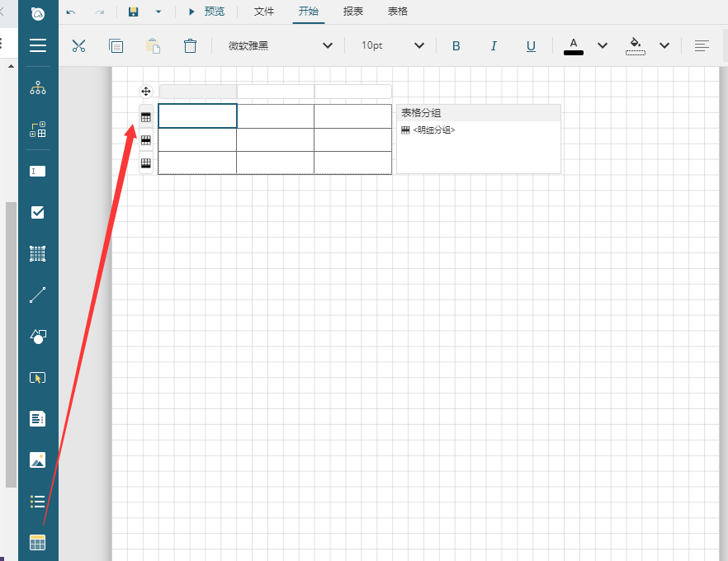Toggle italic formatting

[494, 45]
